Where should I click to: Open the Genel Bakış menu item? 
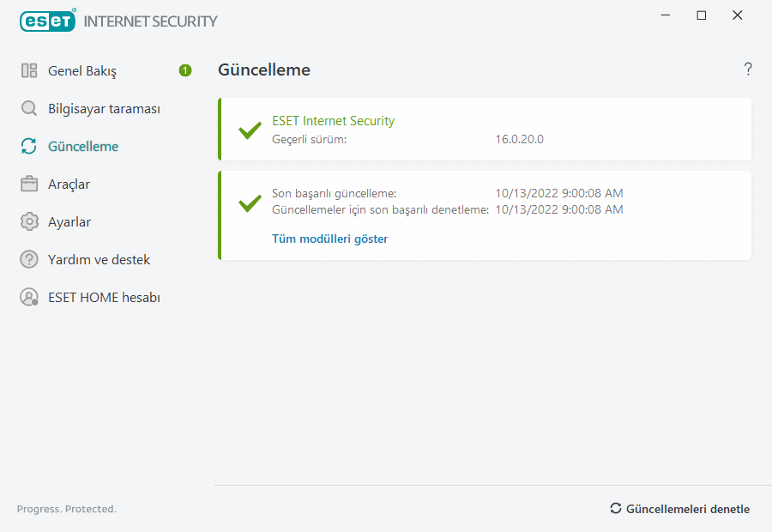tap(82, 71)
